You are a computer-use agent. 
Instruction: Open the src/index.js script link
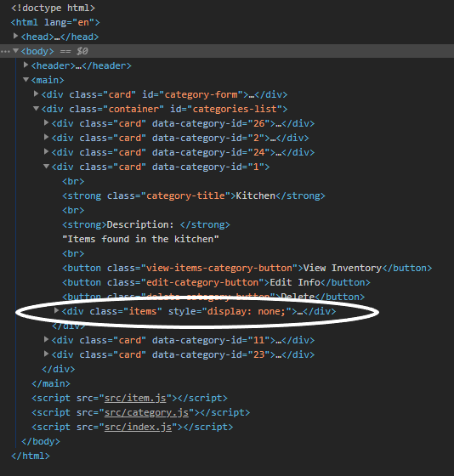click(x=138, y=427)
